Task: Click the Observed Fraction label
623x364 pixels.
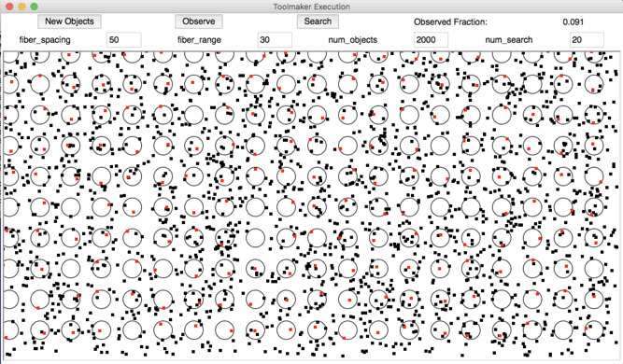Action: click(x=450, y=22)
